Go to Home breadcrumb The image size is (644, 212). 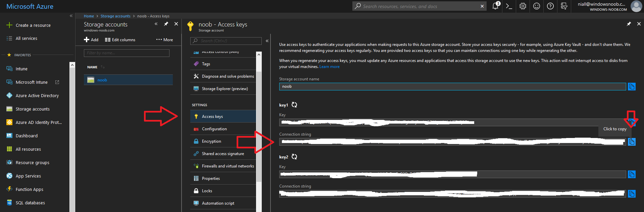89,16
